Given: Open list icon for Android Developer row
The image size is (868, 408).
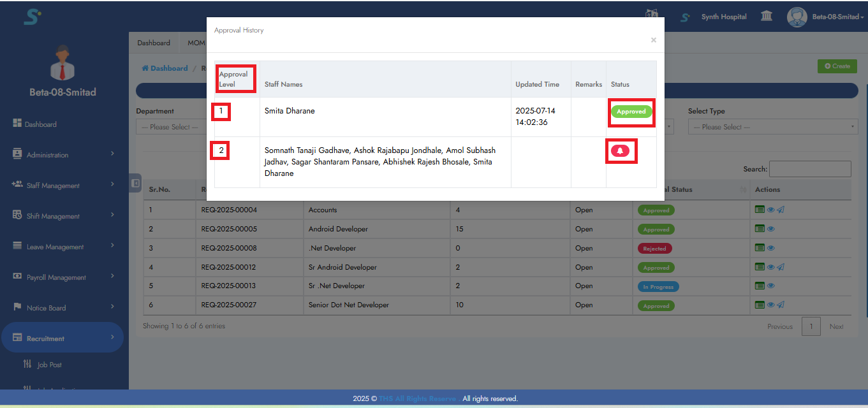Looking at the screenshot, I should coord(760,229).
